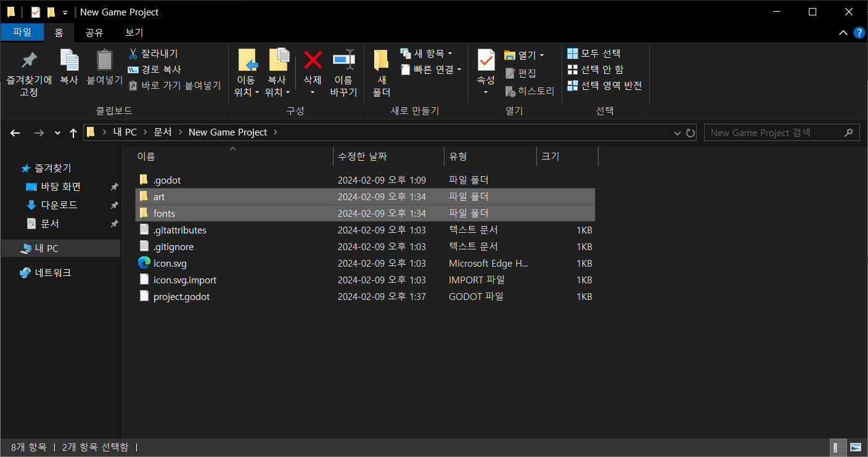Cut selected items with 잘라내기
This screenshot has height=457, width=868.
point(153,54)
